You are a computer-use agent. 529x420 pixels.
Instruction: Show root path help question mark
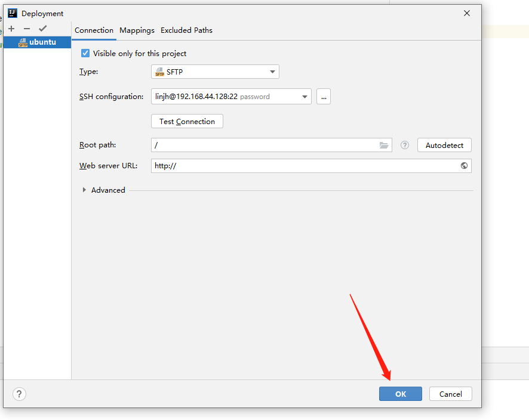[x=405, y=146]
